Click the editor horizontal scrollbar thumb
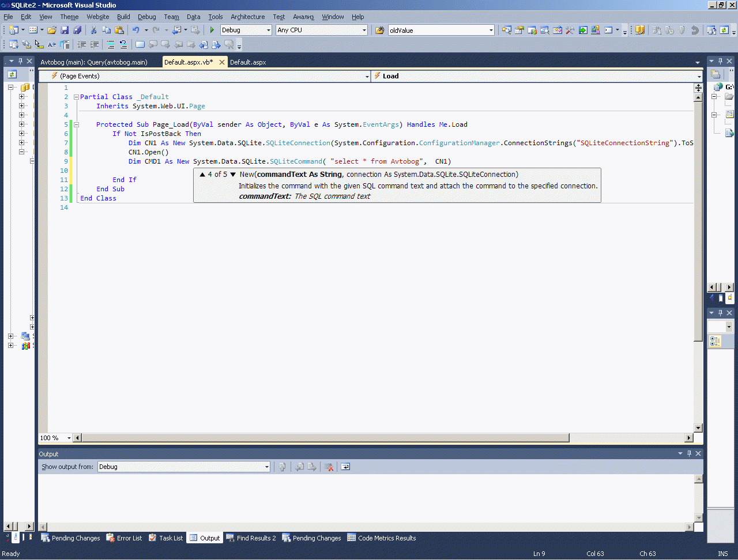Viewport: 738px width, 560px height. (326, 438)
